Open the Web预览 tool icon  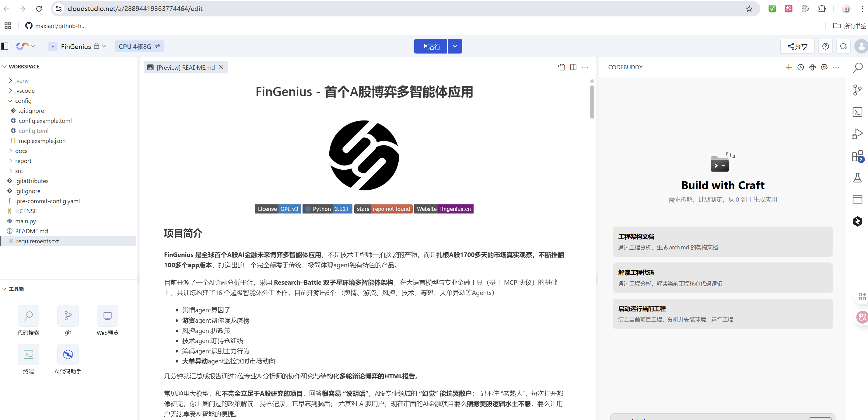pos(107,316)
